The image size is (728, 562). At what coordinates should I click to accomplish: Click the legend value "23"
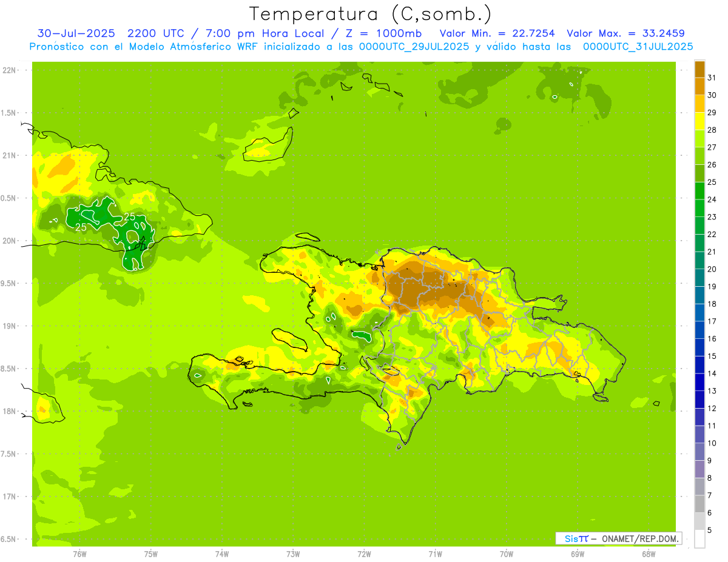712,217
